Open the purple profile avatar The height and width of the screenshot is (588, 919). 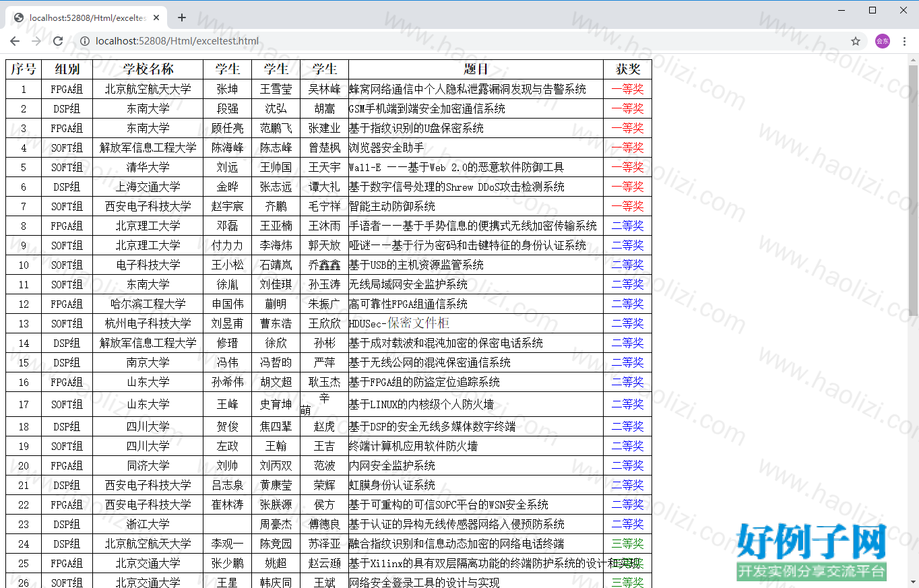click(x=883, y=41)
